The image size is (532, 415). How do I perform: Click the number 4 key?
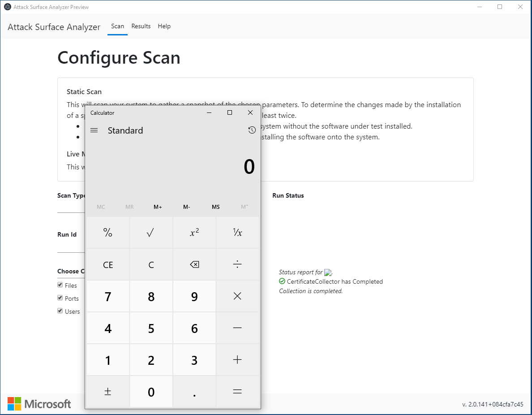click(x=108, y=328)
